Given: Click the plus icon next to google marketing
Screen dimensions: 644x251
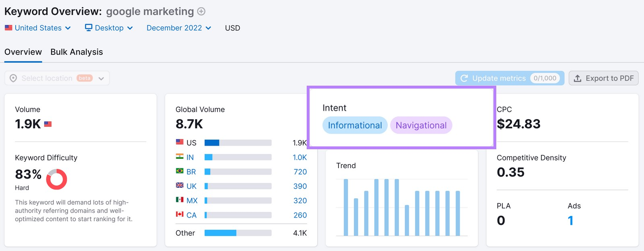Looking at the screenshot, I should [201, 12].
